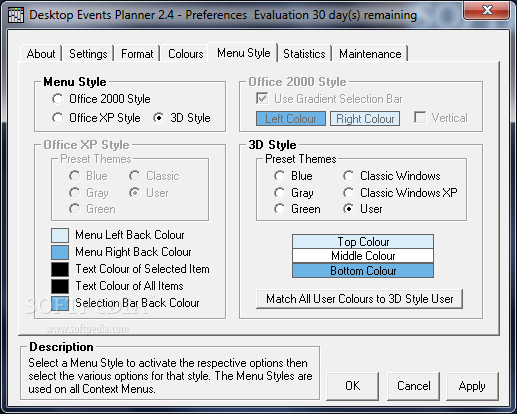Click the Menu Right Back Colour swatch
This screenshot has height=414, width=517.
(x=60, y=252)
